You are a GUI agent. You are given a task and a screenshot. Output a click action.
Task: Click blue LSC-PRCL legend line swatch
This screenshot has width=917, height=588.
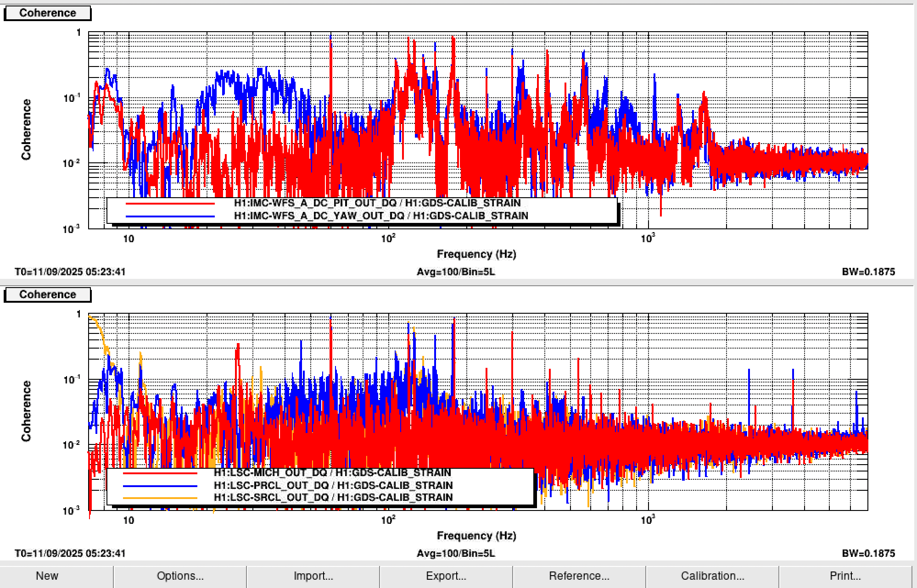click(x=160, y=485)
